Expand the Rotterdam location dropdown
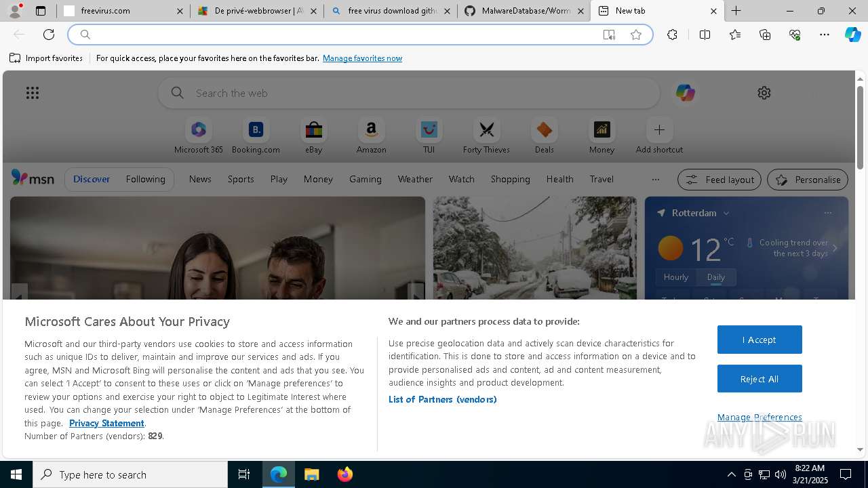 (x=726, y=213)
